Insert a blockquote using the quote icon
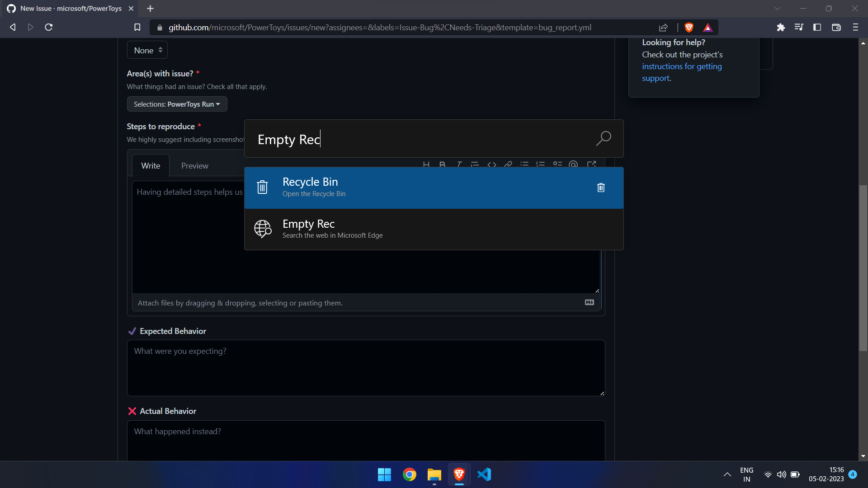The width and height of the screenshot is (868, 488). 475,164
